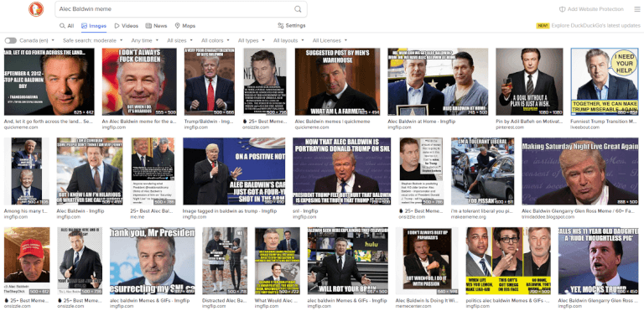
Task: Open the hamburger menu icon at top right
Action: (637, 9)
